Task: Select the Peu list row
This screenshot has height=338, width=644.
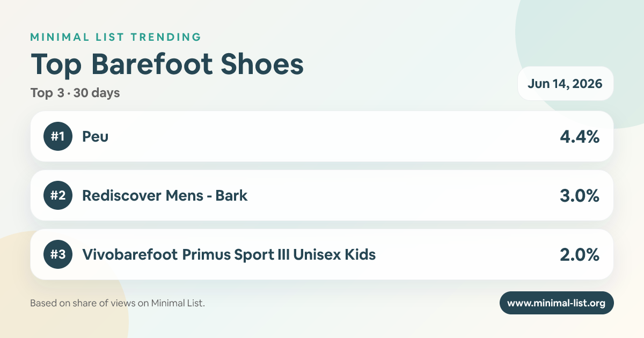Action: 322,136
